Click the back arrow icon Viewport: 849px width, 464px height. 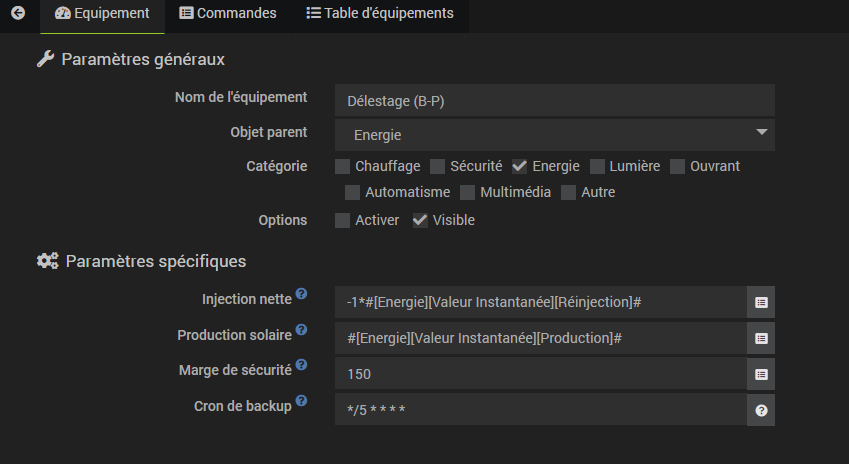[x=18, y=13]
